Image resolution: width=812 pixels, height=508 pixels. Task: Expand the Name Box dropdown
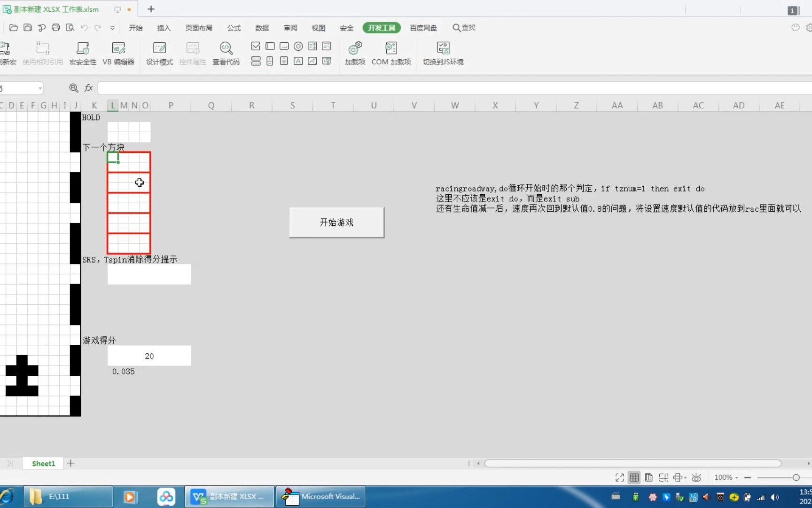[x=40, y=88]
